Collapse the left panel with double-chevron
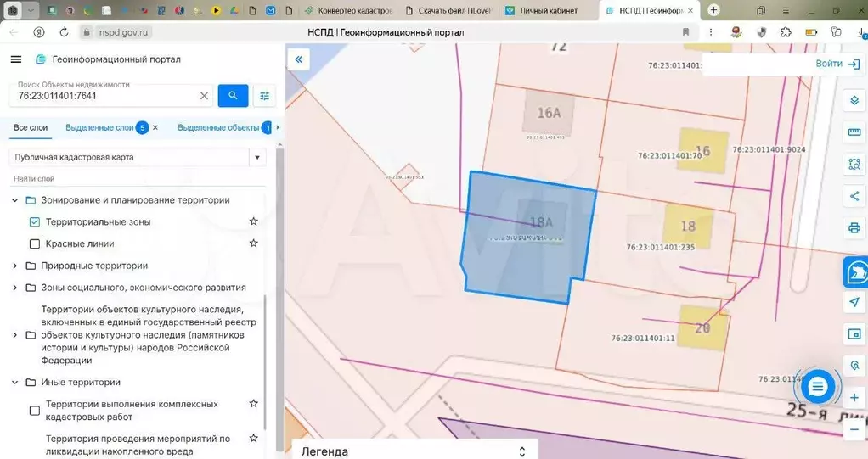868x459 pixels. click(x=298, y=59)
